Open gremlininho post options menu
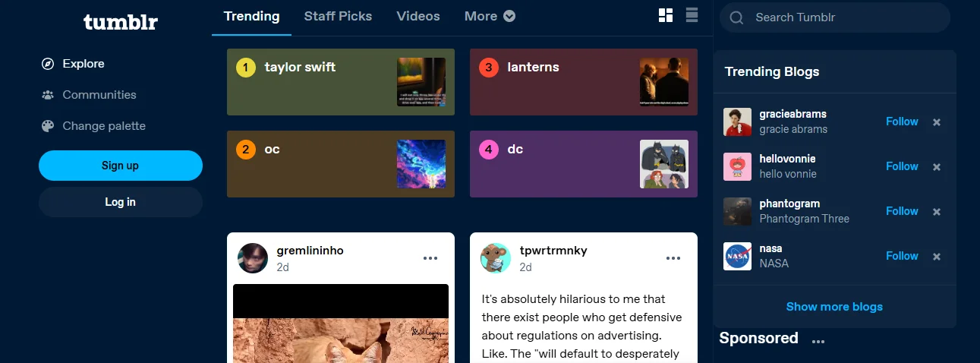980x363 pixels. 430,258
